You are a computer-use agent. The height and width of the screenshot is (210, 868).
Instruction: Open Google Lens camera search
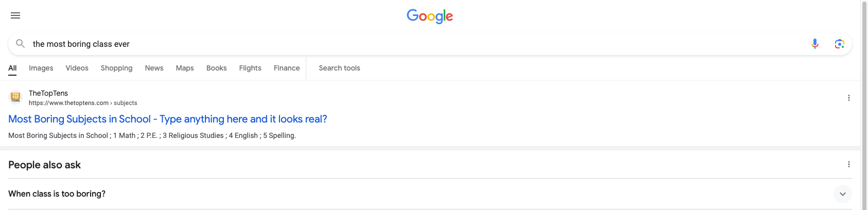click(x=839, y=44)
